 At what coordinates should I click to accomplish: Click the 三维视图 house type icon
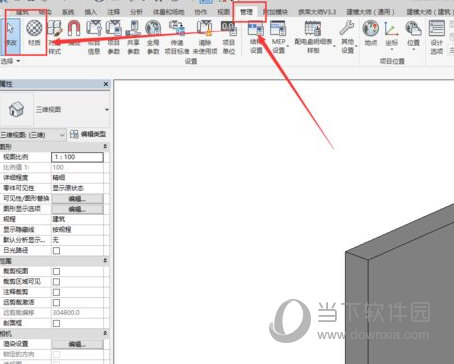(x=16, y=109)
